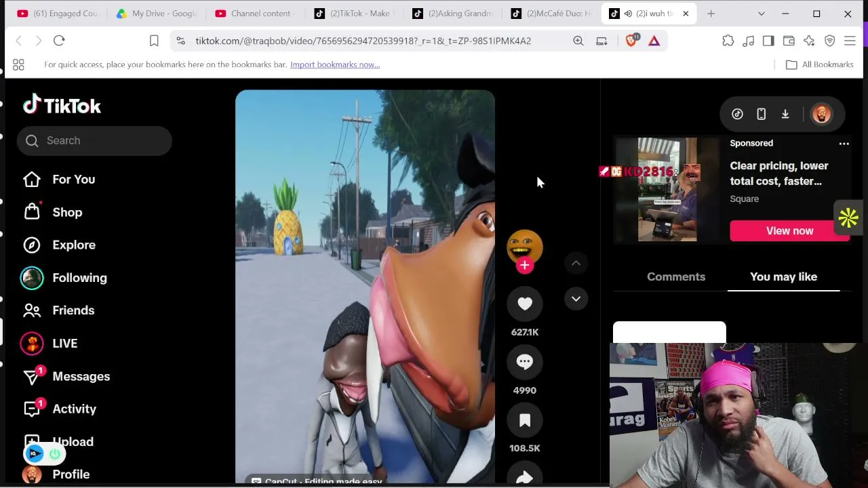This screenshot has width=868, height=488.
Task: Click the Brave Rewards triangle icon
Action: (654, 41)
